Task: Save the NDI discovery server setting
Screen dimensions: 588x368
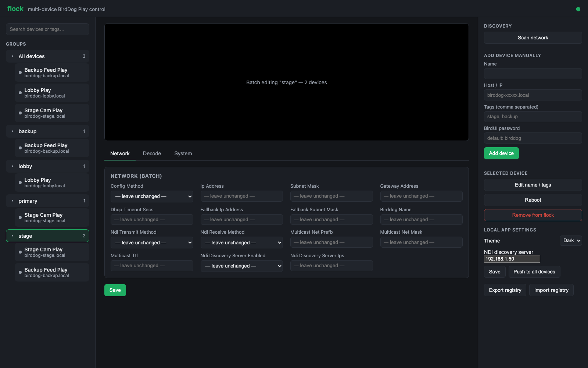Action: point(495,272)
